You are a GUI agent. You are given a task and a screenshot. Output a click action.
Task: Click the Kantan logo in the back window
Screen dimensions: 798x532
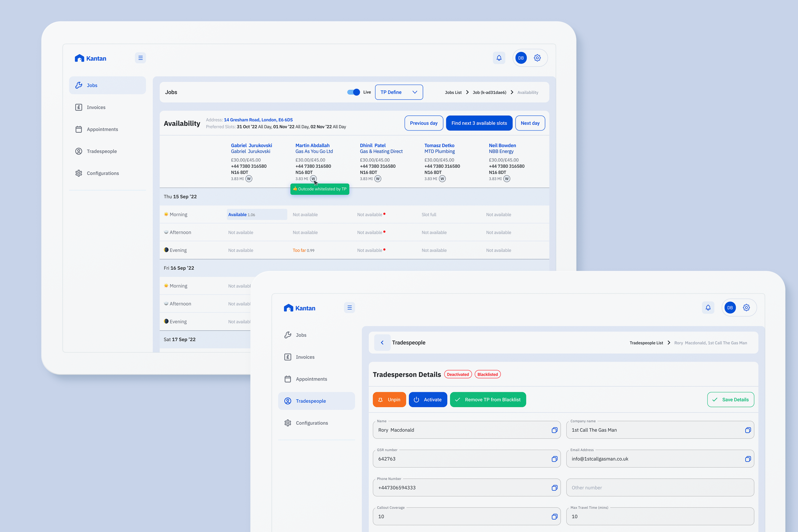(90, 58)
